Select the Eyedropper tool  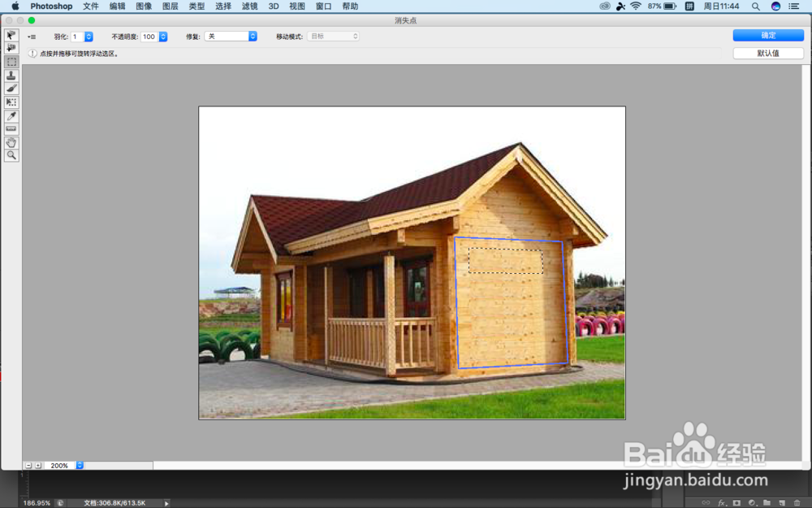pos(11,115)
